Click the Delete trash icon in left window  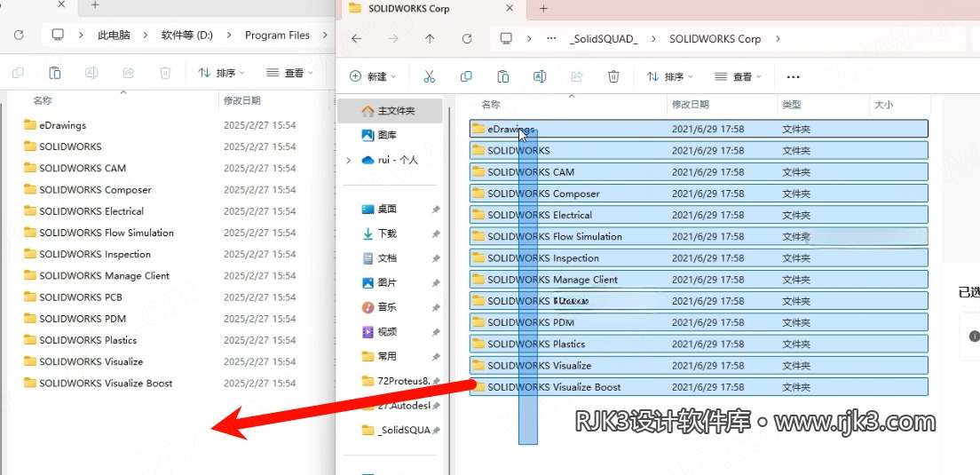[x=165, y=73]
